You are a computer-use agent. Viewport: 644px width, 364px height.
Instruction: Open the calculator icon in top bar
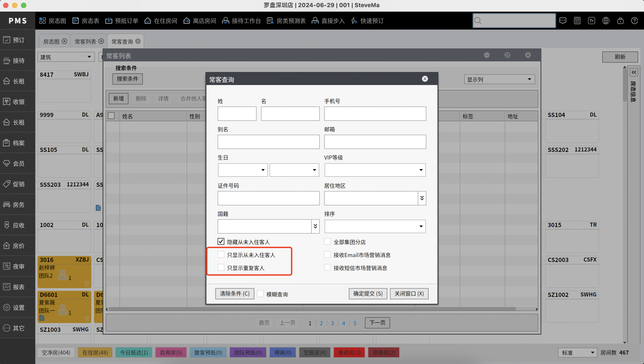(x=577, y=21)
